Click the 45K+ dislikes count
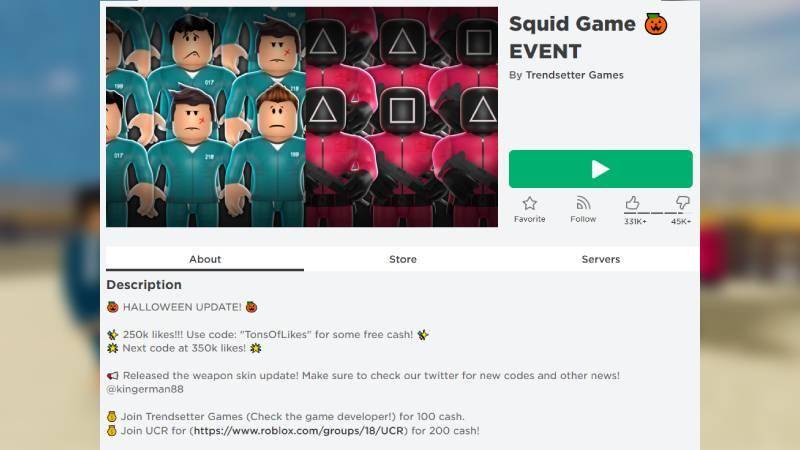The height and width of the screenshot is (450, 800). click(x=681, y=221)
